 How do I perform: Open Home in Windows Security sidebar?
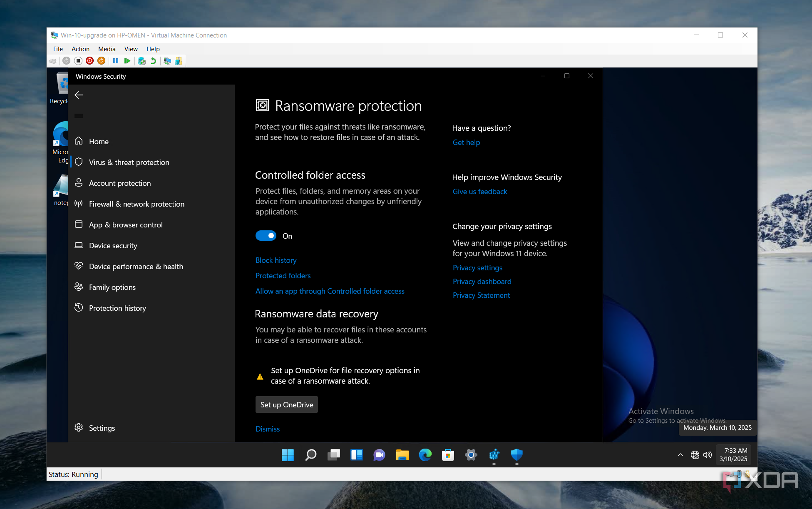tap(151, 141)
